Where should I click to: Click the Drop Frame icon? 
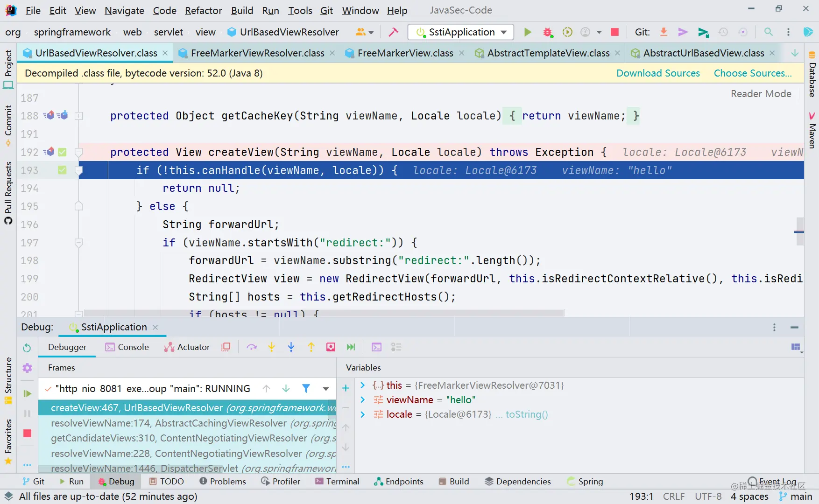coord(331,347)
